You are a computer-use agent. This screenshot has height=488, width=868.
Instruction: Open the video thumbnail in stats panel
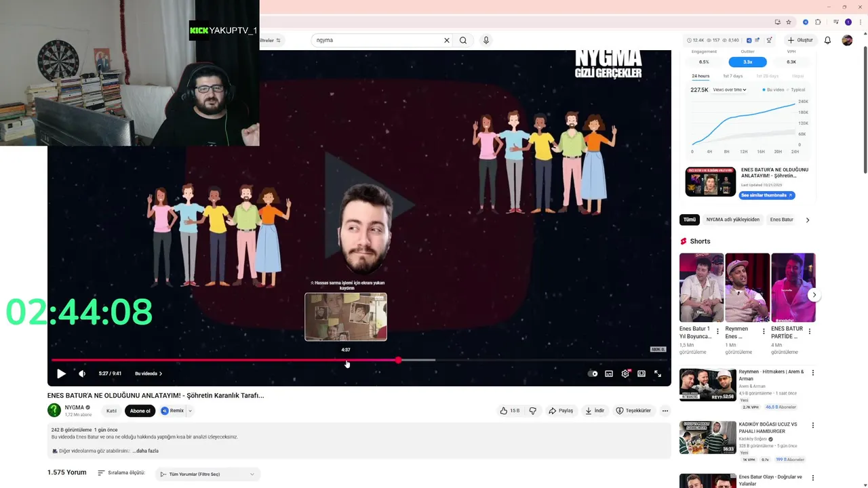click(x=710, y=182)
